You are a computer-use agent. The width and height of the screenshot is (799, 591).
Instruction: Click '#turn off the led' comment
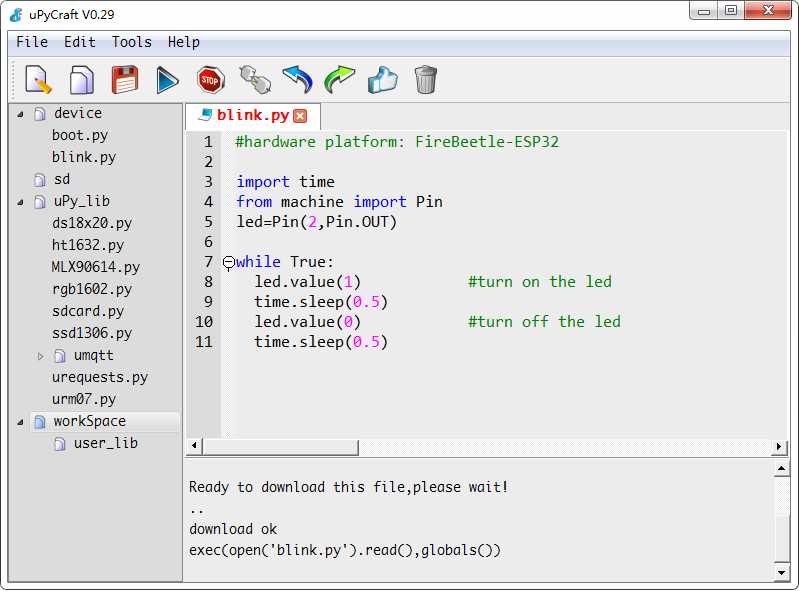544,322
